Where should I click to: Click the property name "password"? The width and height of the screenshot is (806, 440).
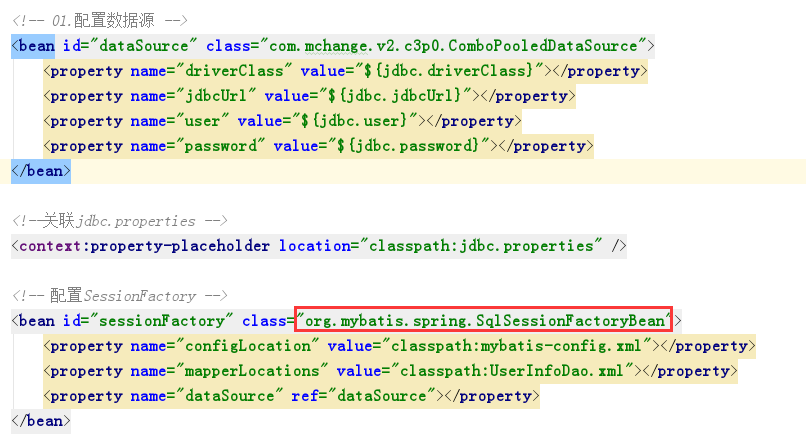pyautogui.click(x=220, y=146)
